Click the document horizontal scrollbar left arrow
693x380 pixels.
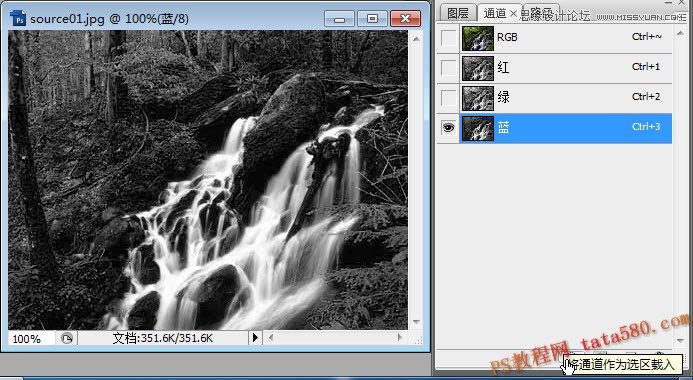270,337
